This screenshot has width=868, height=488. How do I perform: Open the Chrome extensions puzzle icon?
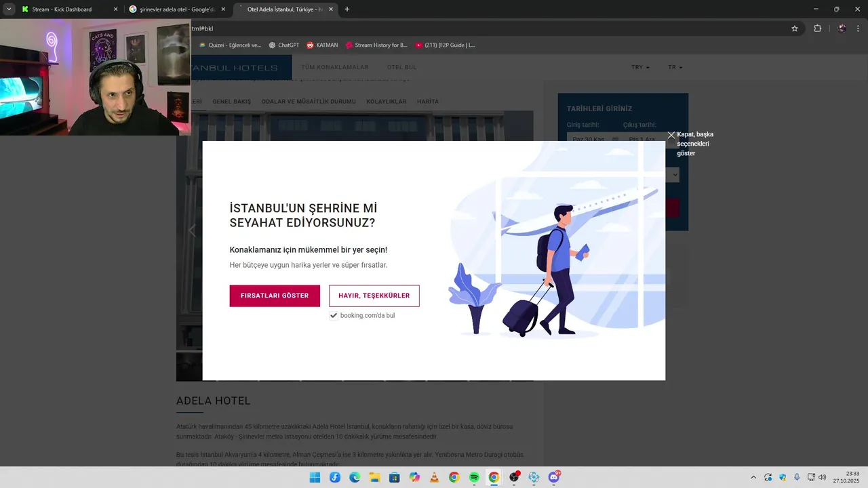tap(817, 28)
